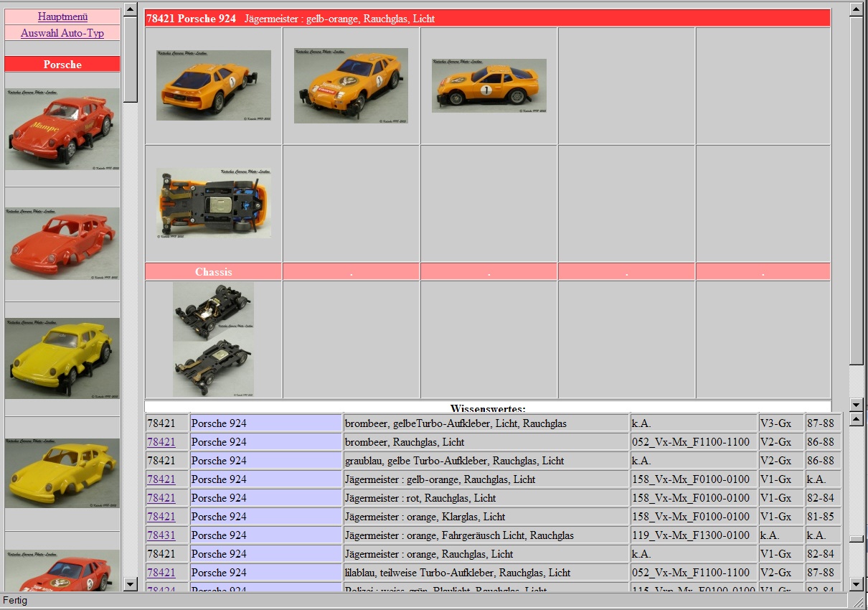Open 78421 link for brombeer, Rauchglas, Licht
The width and height of the screenshot is (868, 610).
point(161,442)
